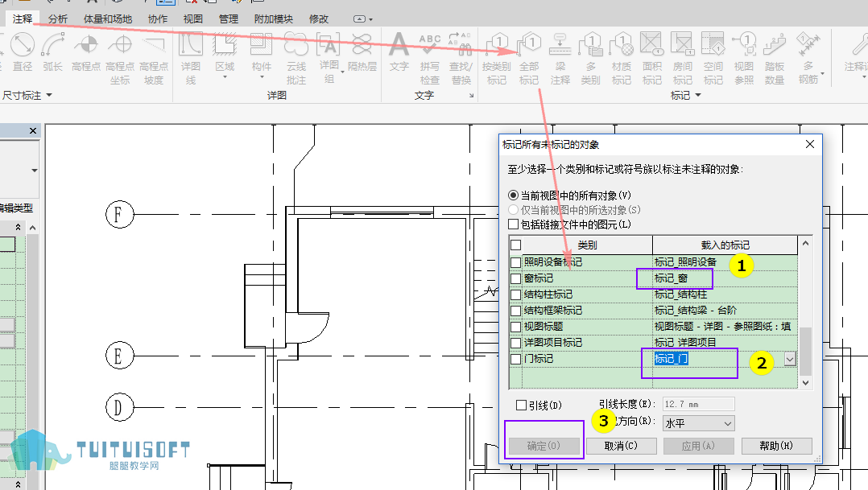Image resolution: width=868 pixels, height=490 pixels.
Task: Click the 帮助 help button
Action: (x=776, y=446)
